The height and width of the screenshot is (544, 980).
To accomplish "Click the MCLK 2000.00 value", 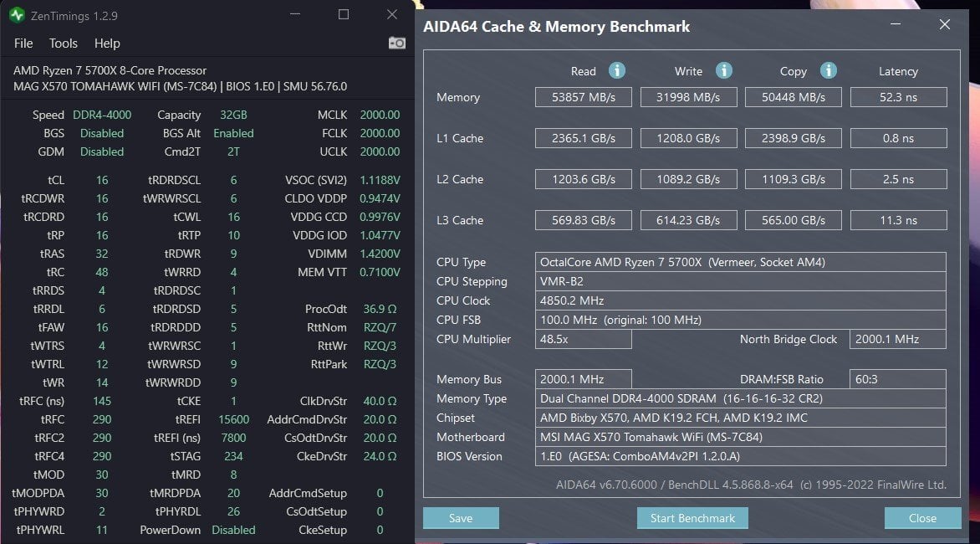I will point(380,115).
